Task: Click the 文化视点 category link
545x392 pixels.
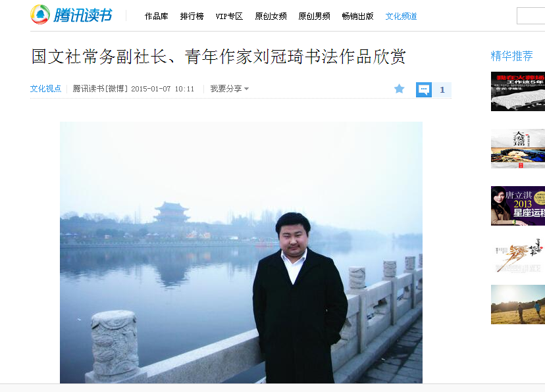Action: (x=45, y=89)
